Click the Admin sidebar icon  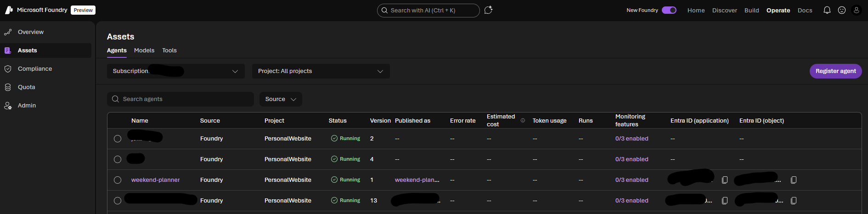tap(8, 106)
